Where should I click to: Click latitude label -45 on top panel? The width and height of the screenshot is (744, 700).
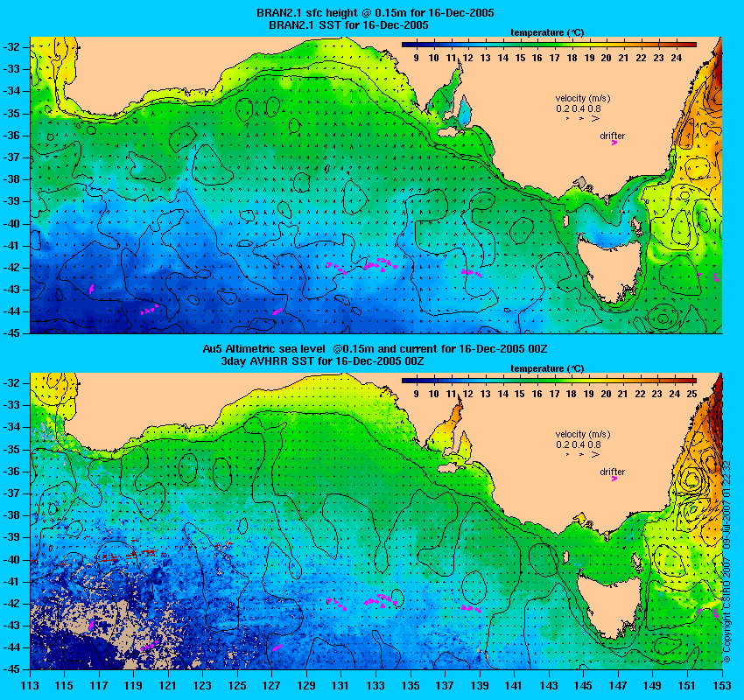click(11, 332)
